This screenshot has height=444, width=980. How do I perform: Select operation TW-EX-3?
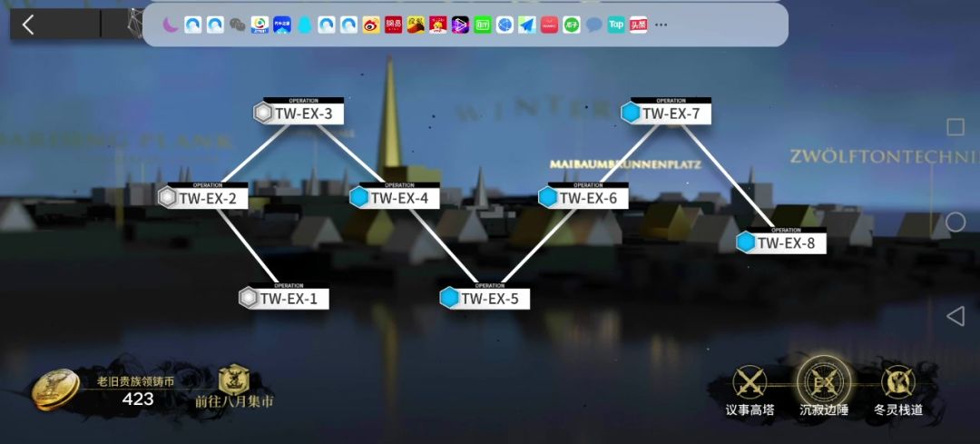299,112
